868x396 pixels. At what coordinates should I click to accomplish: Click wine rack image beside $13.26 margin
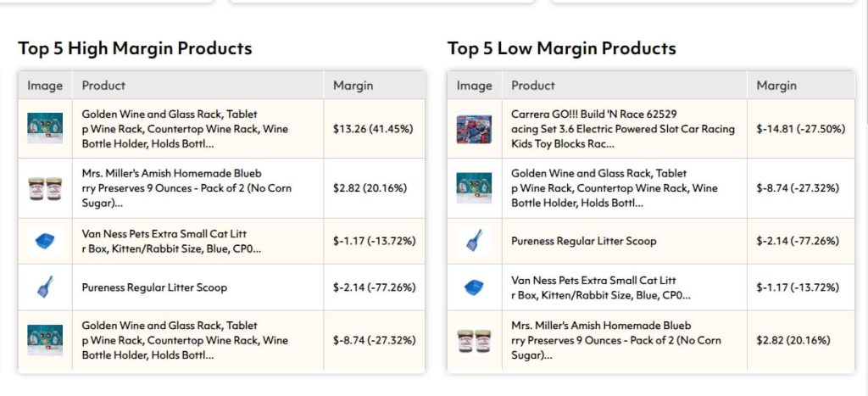45,129
